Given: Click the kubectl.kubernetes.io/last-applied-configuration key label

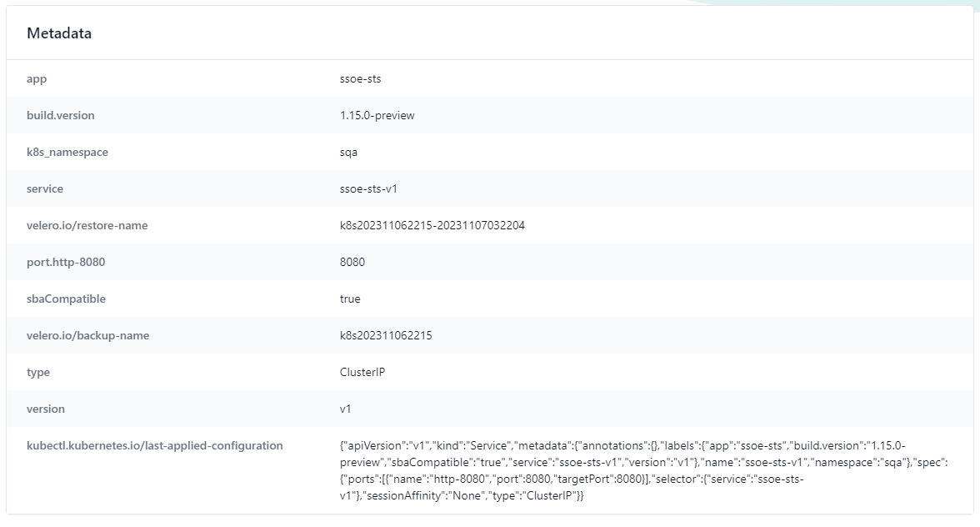Looking at the screenshot, I should pyautogui.click(x=155, y=445).
